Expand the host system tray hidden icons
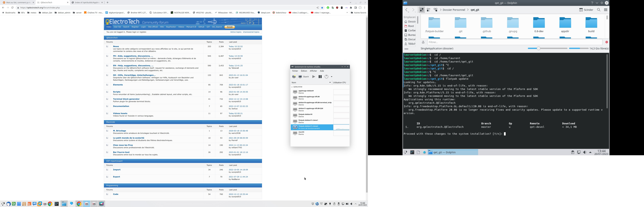This screenshot has height=207, width=644. coord(356,204)
